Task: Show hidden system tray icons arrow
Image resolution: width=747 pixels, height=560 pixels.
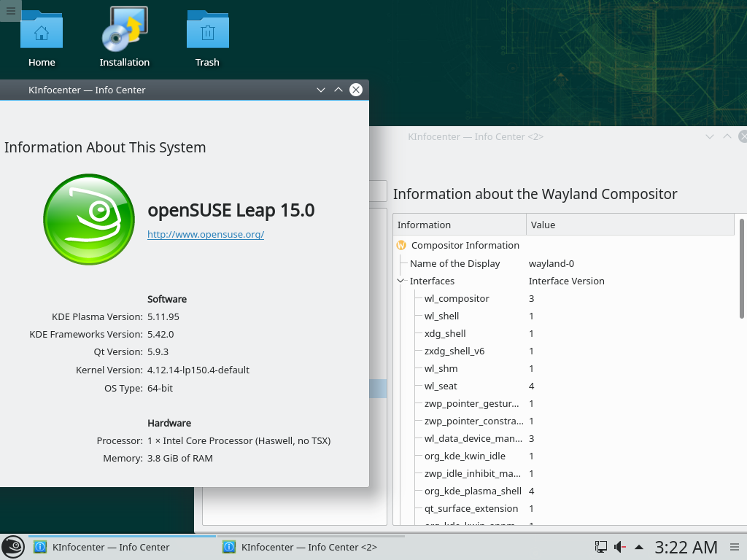Action: pos(639,547)
